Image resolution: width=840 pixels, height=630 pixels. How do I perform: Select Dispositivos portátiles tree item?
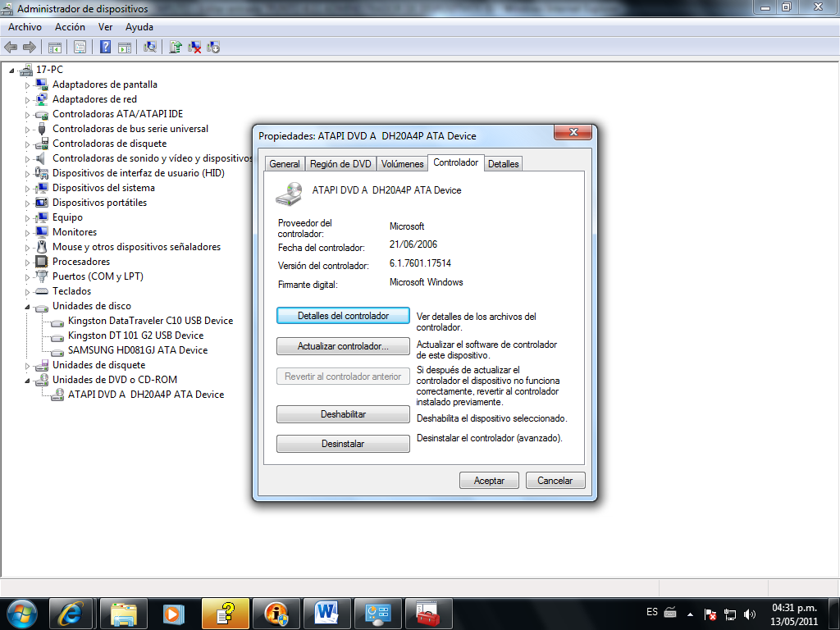point(99,203)
